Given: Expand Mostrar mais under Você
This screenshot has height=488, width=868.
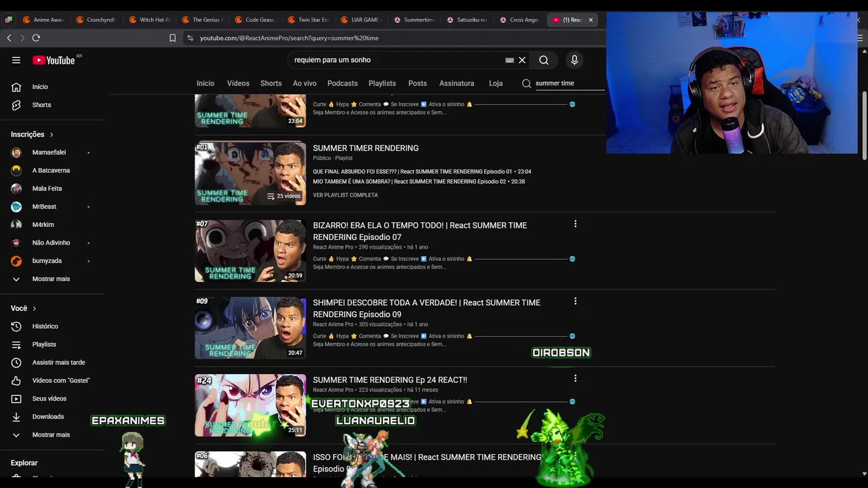Looking at the screenshot, I should tap(52, 434).
